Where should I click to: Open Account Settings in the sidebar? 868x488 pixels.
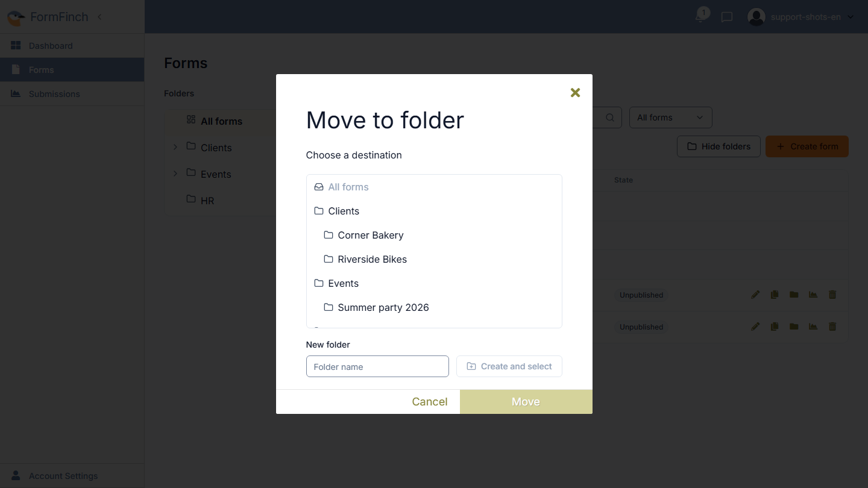coord(72,476)
